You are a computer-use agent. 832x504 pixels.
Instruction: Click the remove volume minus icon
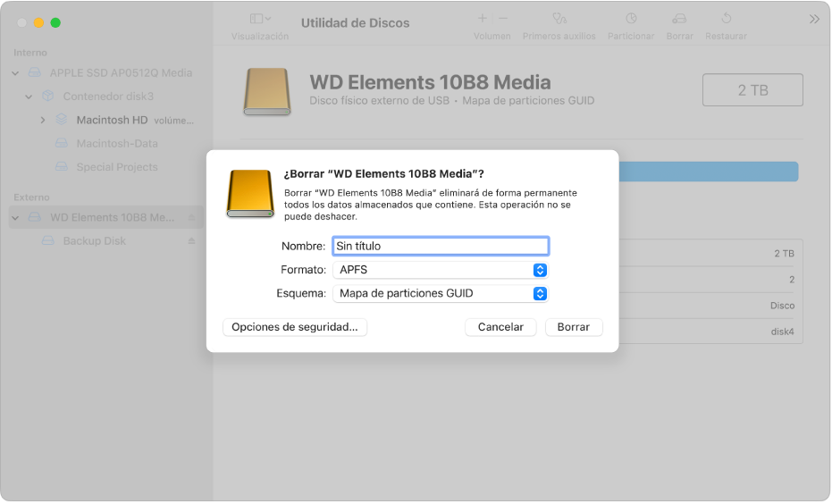pos(503,19)
